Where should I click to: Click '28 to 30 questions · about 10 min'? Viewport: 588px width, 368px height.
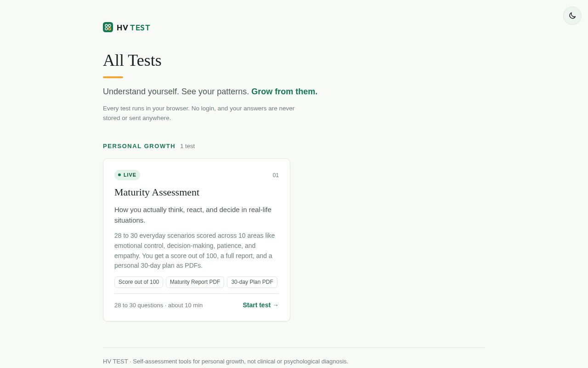click(158, 305)
